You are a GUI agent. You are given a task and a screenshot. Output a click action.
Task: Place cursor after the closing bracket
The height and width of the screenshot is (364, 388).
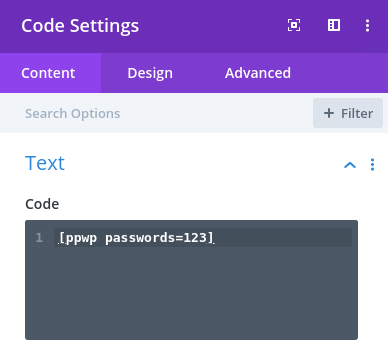click(214, 238)
